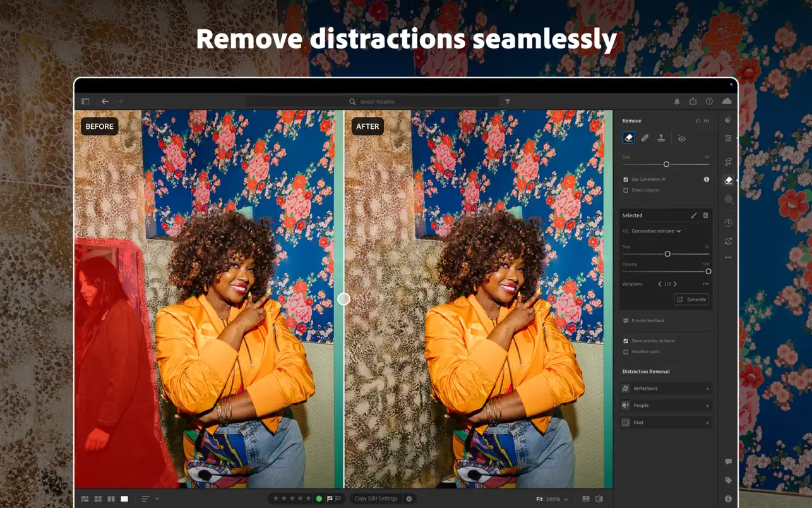
Task: Select the Clone stamp tool
Action: click(x=661, y=138)
